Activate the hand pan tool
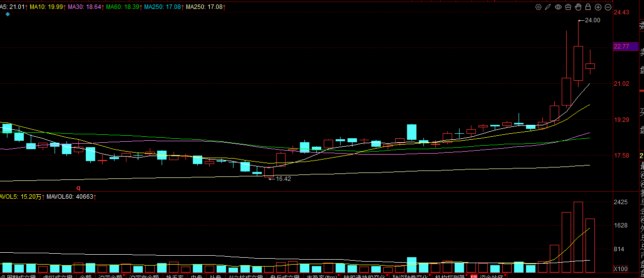This screenshot has height=278, width=644. click(578, 7)
